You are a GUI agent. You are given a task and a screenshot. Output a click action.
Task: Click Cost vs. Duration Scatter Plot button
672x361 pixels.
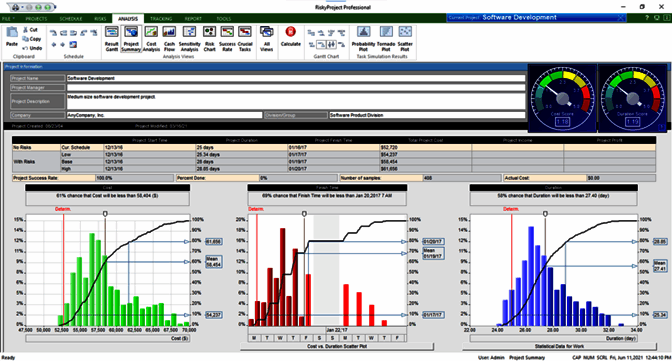[x=337, y=346]
